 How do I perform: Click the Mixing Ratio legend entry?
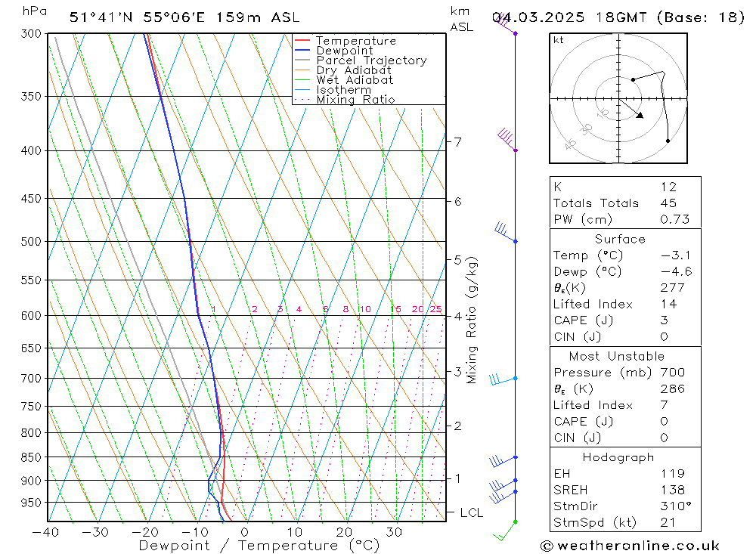pos(345,99)
